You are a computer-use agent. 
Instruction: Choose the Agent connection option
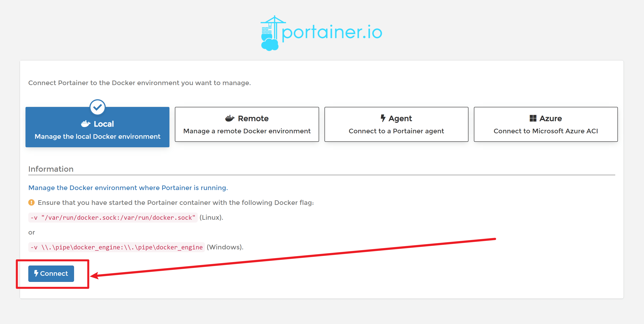[x=396, y=124]
